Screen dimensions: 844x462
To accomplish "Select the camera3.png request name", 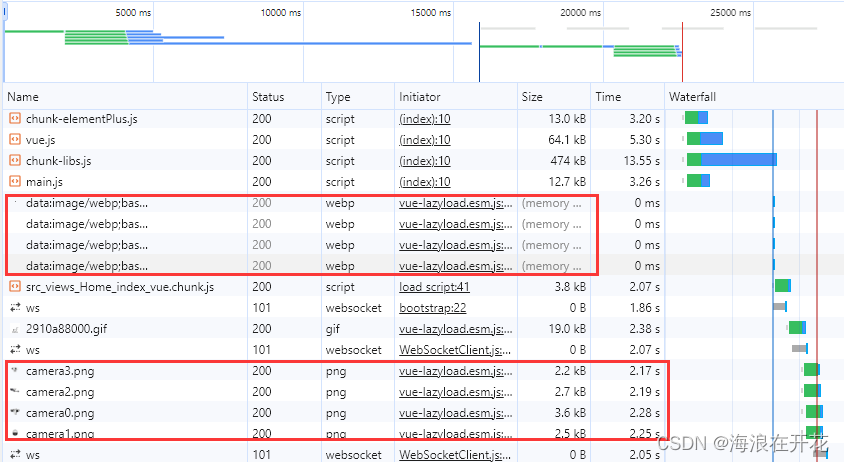I will (60, 371).
